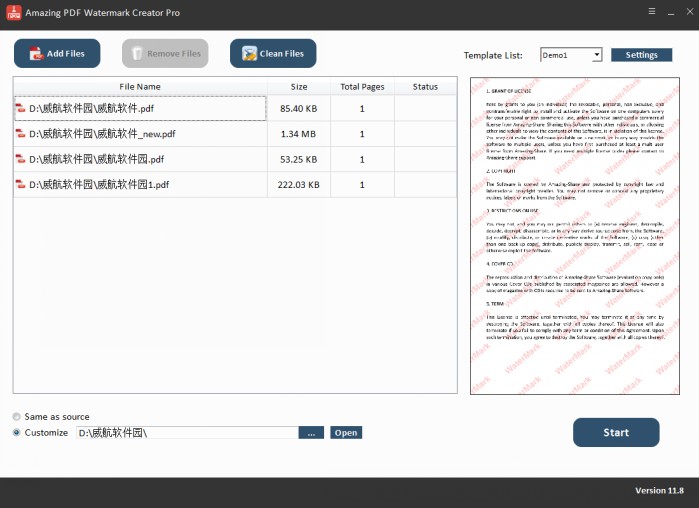Click the Template List label

coord(493,55)
